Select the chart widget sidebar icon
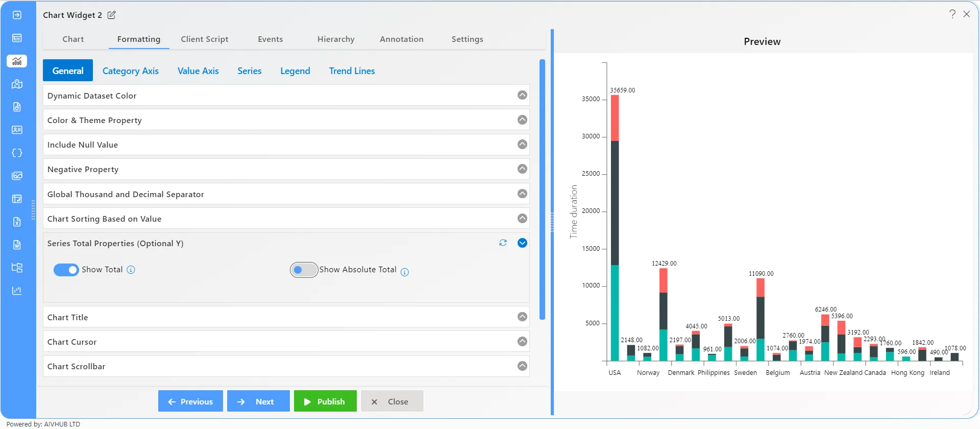980x429 pixels. [17, 61]
